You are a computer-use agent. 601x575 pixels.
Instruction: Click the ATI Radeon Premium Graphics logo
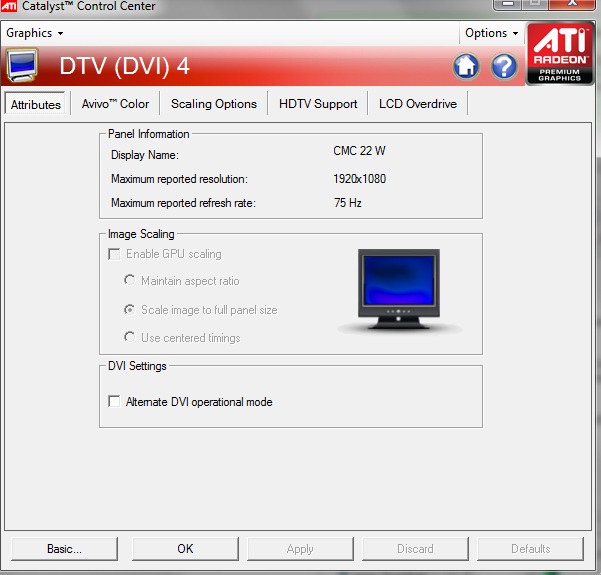(560, 53)
